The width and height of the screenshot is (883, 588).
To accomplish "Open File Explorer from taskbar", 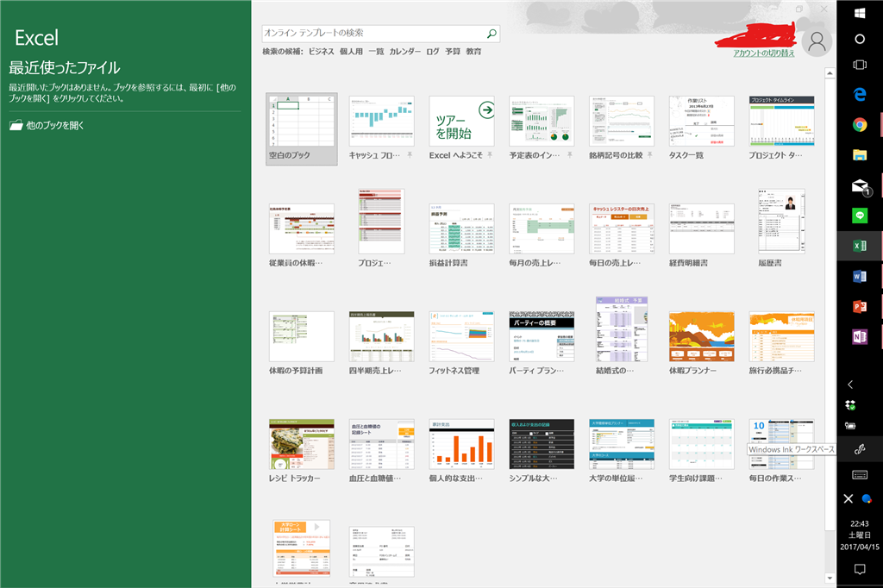I will [x=860, y=155].
